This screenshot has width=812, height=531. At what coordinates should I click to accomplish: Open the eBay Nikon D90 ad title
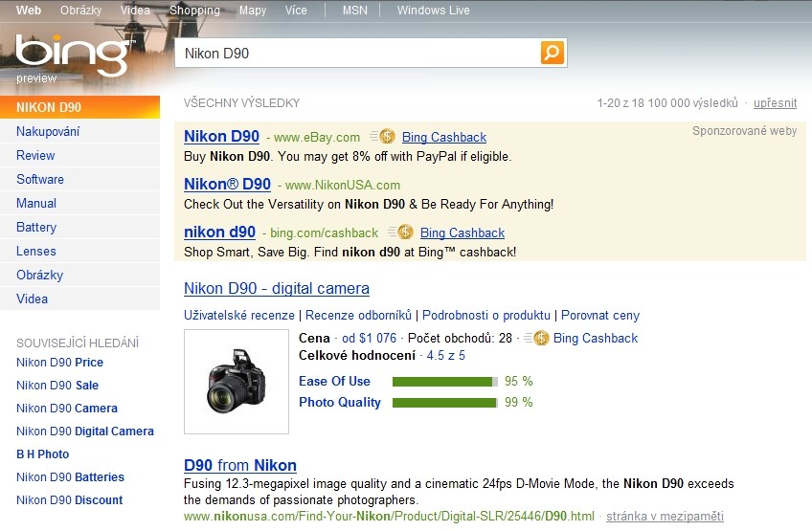[221, 136]
